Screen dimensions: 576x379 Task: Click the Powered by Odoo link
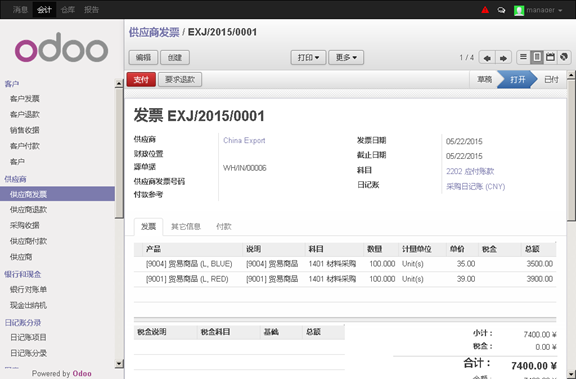[x=61, y=373]
